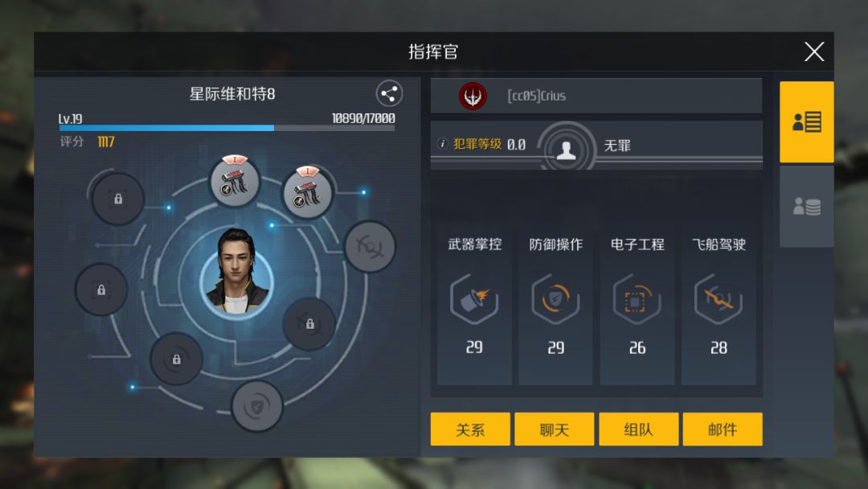Close the 指挥官 window
Image resolution: width=868 pixels, height=489 pixels.
click(x=813, y=51)
